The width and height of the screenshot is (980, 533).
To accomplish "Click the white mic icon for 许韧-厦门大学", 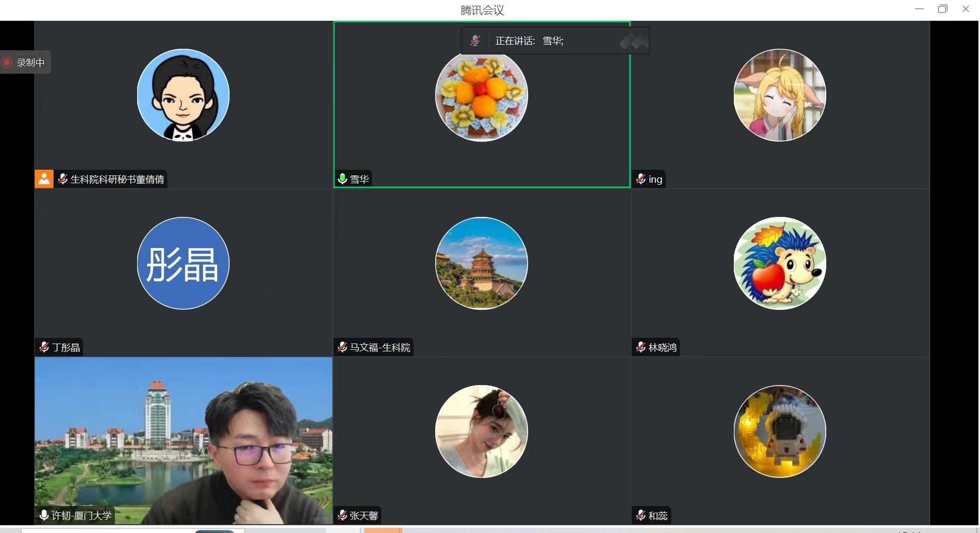I will coord(44,515).
